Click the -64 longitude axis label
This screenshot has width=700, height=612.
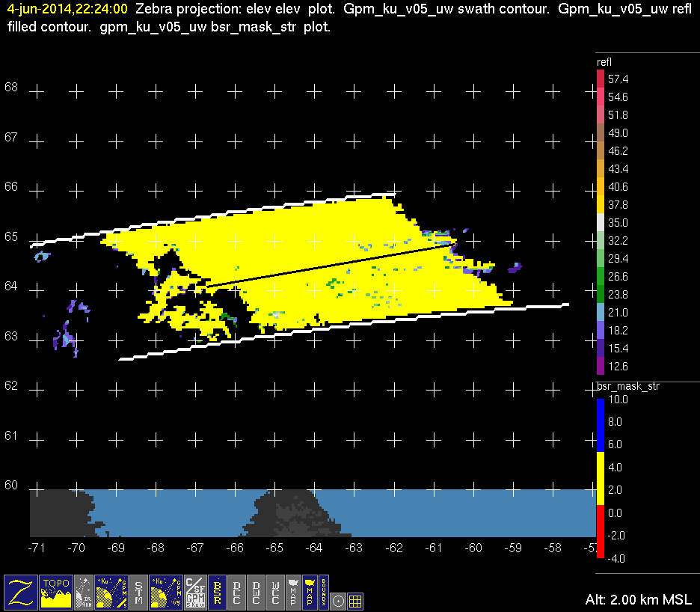pyautogui.click(x=313, y=548)
